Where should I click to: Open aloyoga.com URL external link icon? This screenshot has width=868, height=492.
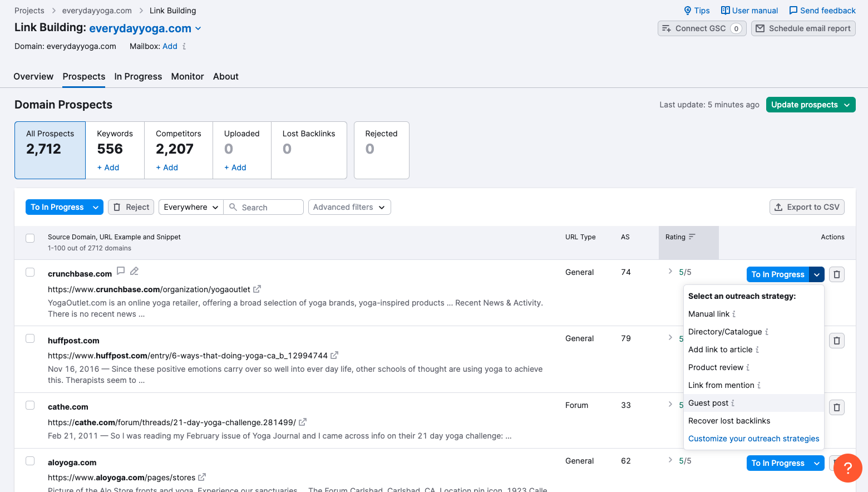202,477
